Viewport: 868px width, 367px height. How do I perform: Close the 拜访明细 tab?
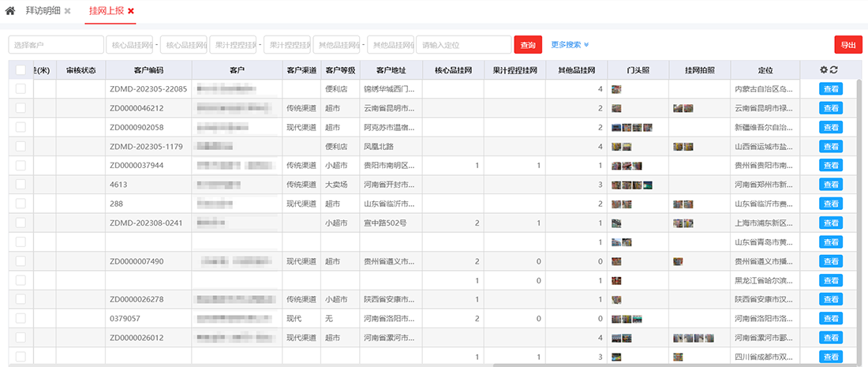pos(68,11)
